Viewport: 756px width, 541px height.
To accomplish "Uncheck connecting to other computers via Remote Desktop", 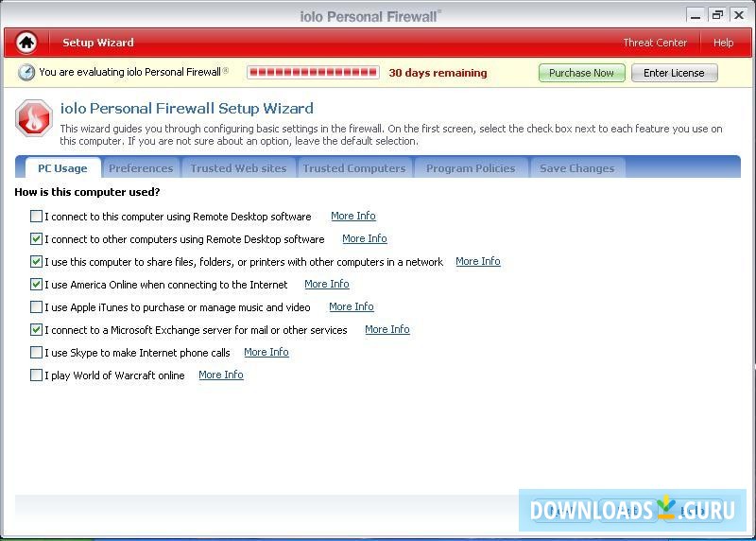I will (x=36, y=239).
